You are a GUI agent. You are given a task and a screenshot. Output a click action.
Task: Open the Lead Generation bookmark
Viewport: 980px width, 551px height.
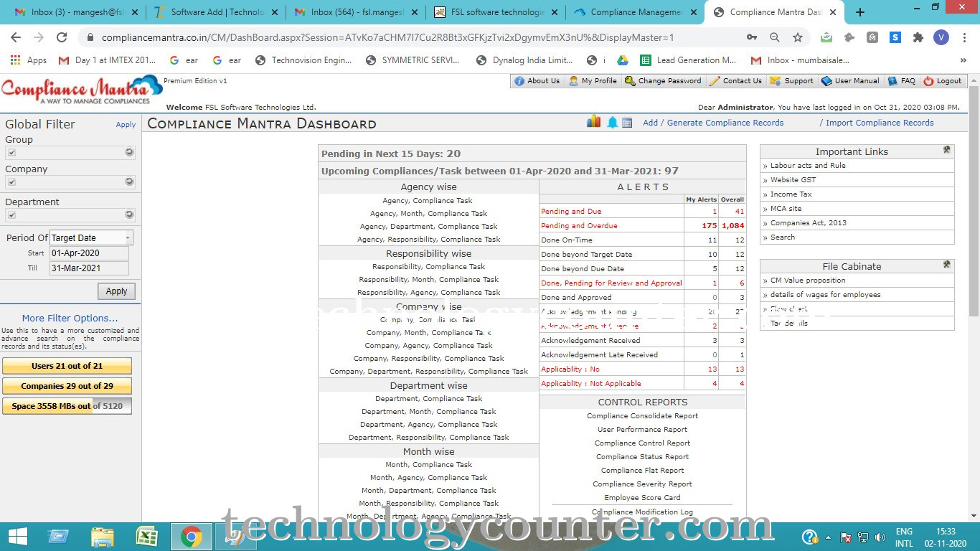coord(688,60)
